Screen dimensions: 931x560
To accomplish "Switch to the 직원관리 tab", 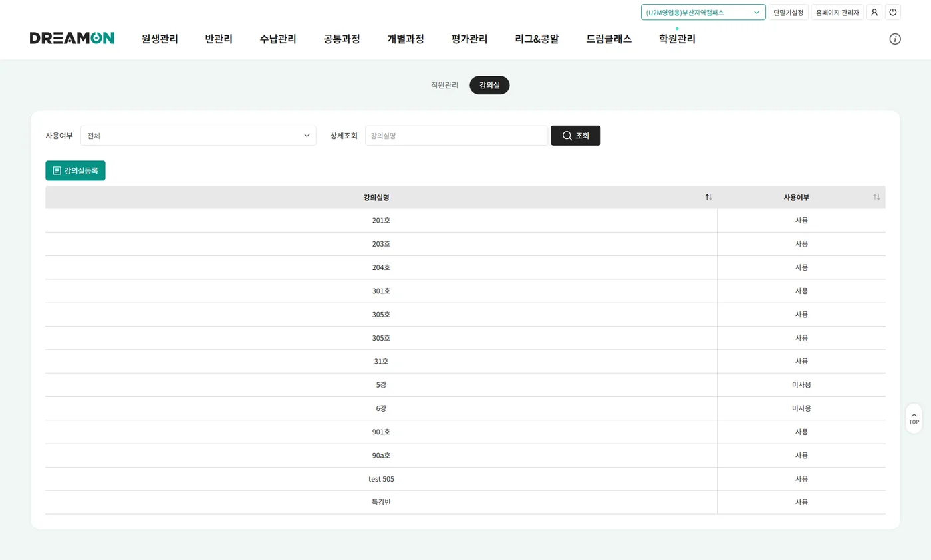I will (x=444, y=85).
